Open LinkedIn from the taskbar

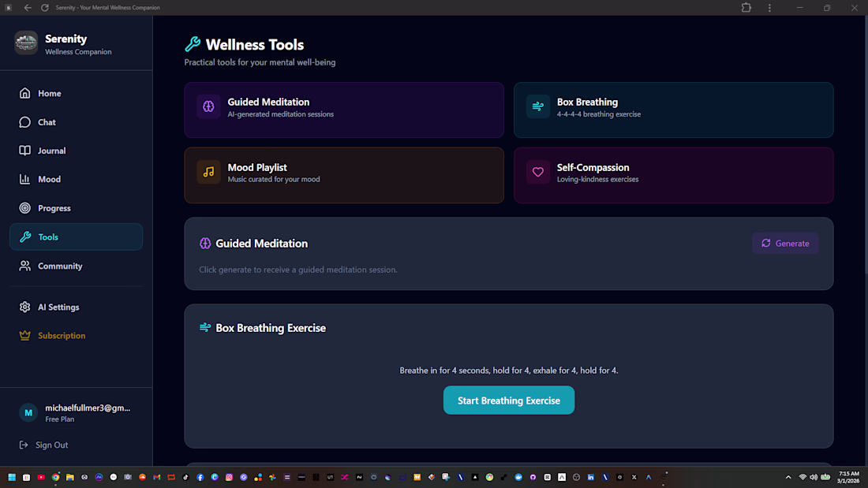[591, 477]
